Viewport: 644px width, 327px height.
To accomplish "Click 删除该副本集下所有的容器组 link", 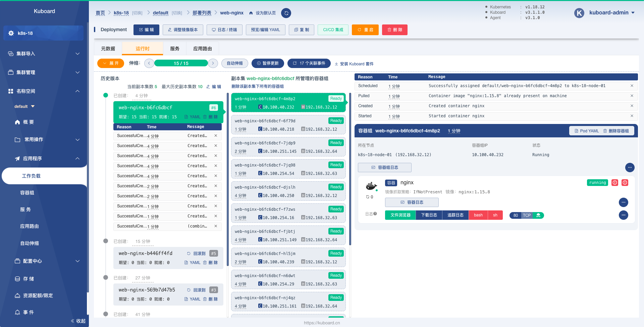I will coord(258,86).
